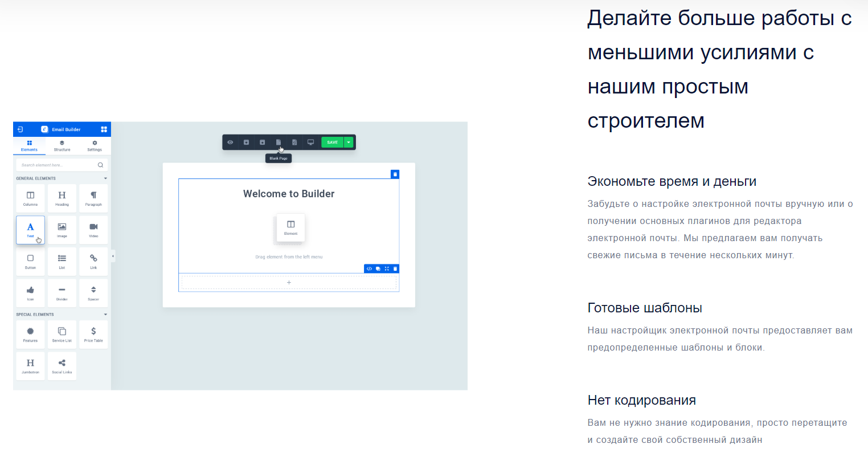Select the Paragraph element
The width and height of the screenshot is (868, 456).
coord(93,198)
